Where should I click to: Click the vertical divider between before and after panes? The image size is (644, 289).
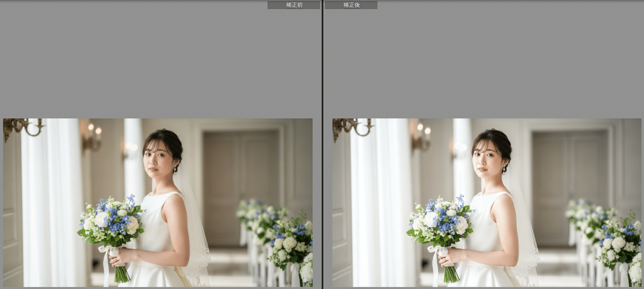[322, 145]
